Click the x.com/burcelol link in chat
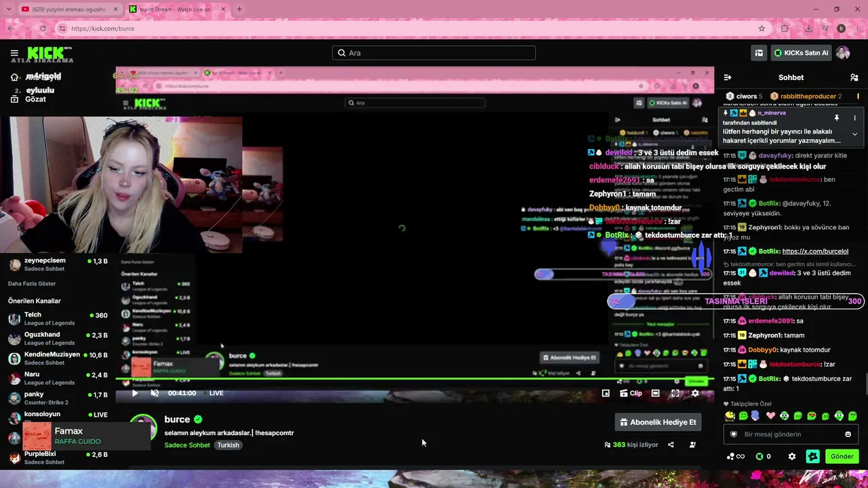The height and width of the screenshot is (488, 868). [x=815, y=251]
